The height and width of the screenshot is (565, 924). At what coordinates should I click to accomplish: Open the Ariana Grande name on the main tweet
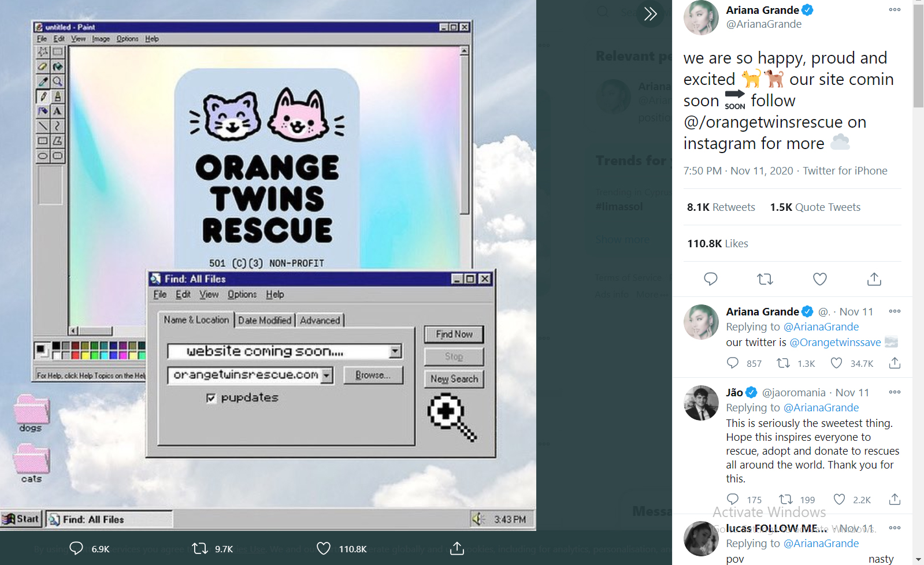(763, 10)
